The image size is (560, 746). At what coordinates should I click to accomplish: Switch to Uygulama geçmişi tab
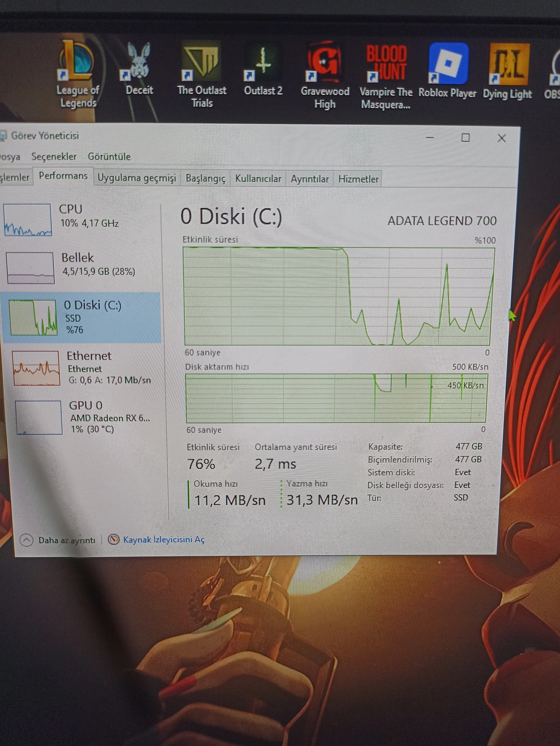click(x=137, y=178)
